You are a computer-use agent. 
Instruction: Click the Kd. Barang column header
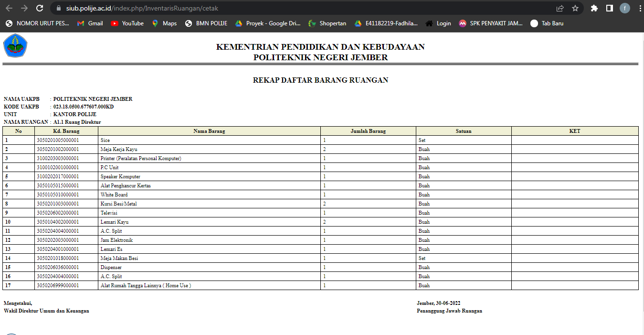(66, 131)
